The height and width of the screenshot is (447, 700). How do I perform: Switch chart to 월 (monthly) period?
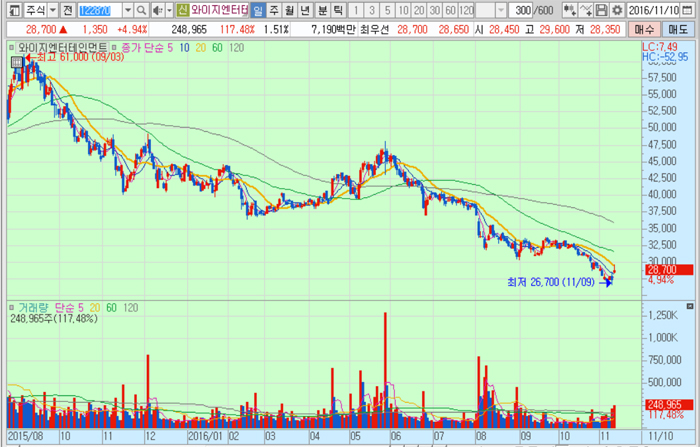click(x=289, y=10)
